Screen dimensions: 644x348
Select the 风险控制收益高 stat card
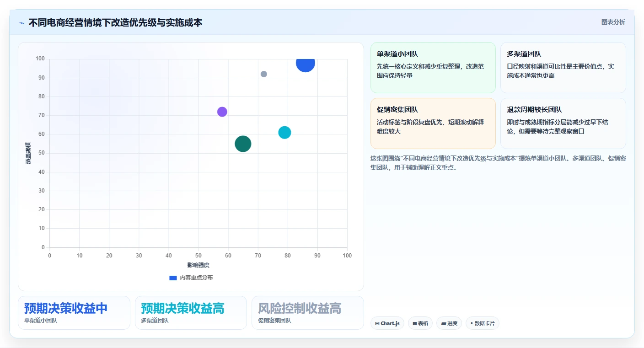308,313
